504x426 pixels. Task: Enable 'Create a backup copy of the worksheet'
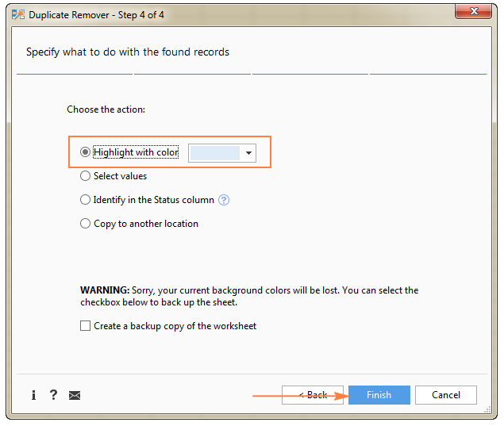(86, 326)
